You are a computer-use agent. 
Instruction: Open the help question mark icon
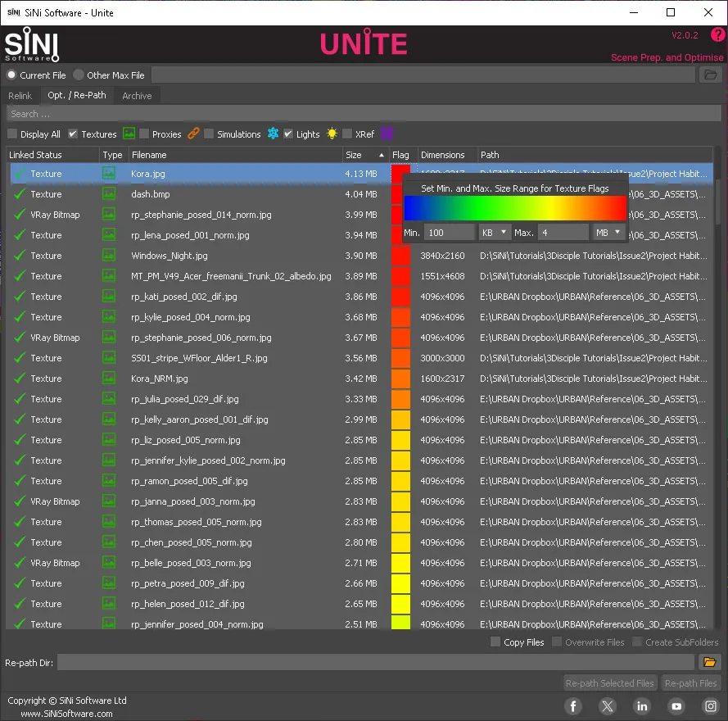click(717, 35)
